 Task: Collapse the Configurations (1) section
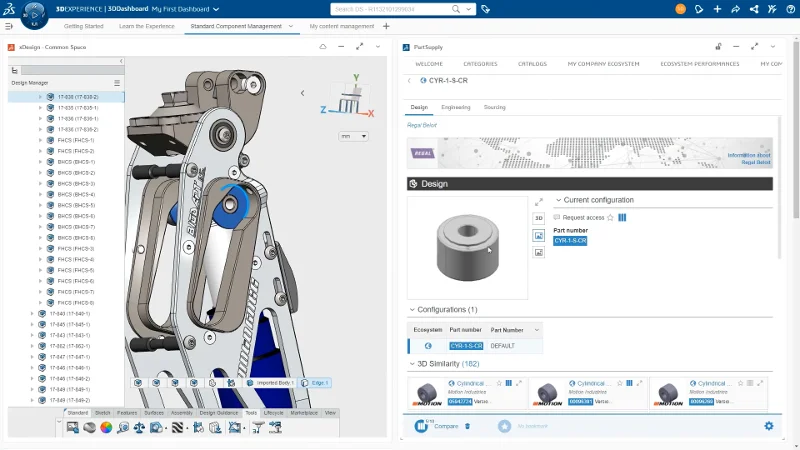[413, 310]
